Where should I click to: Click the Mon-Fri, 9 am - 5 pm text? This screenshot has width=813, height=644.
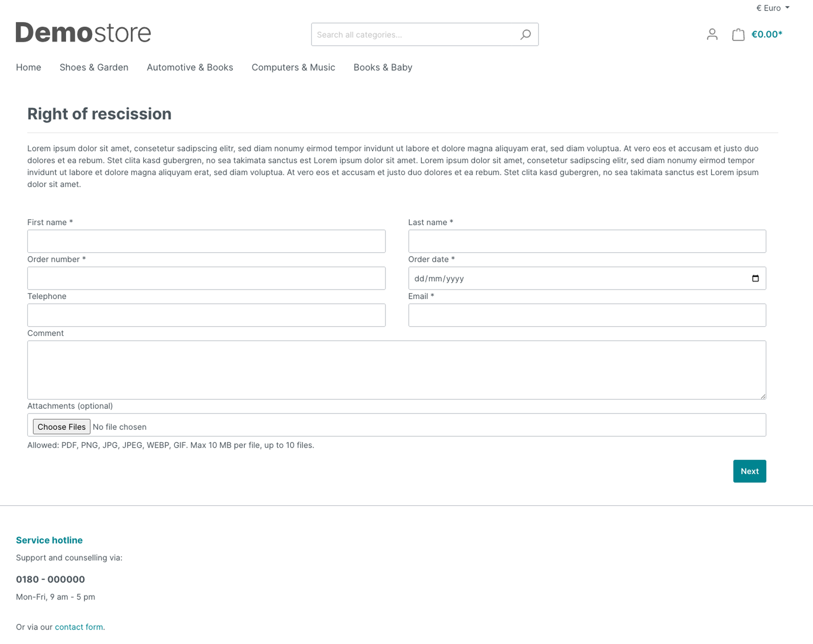(55, 597)
